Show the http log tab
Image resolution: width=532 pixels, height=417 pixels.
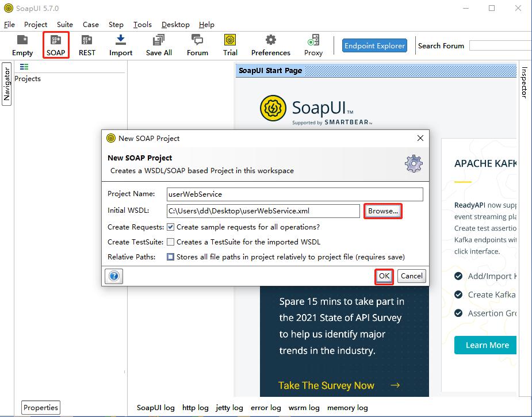click(x=196, y=408)
